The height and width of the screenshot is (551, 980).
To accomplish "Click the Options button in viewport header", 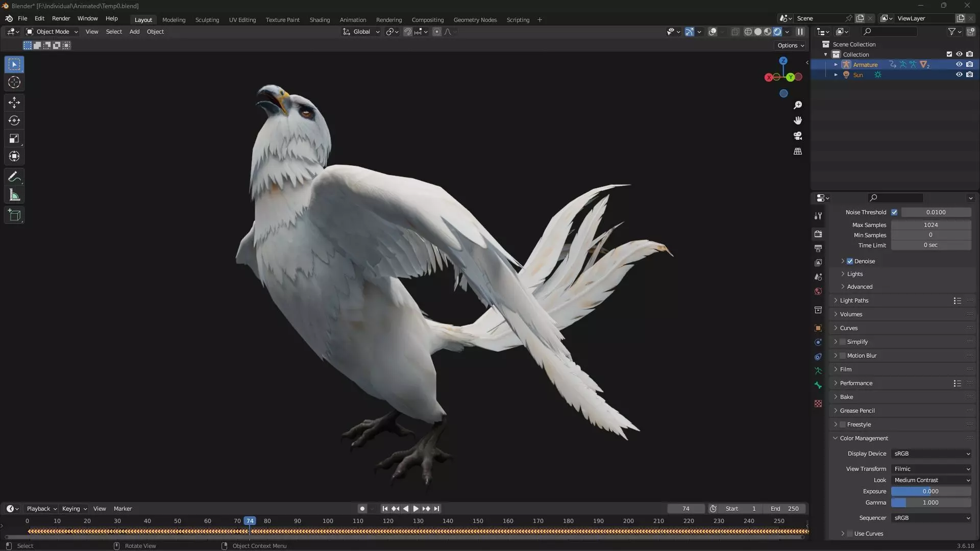I will tap(791, 45).
